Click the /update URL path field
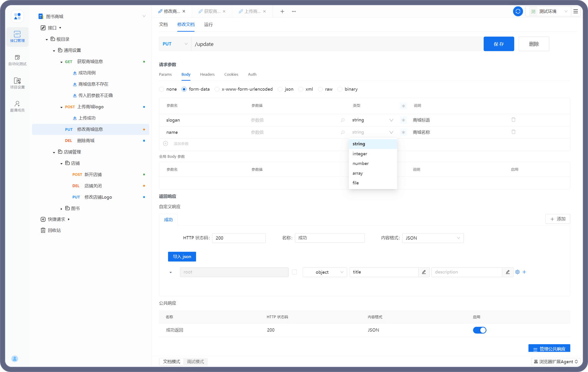588x372 pixels. 337,44
